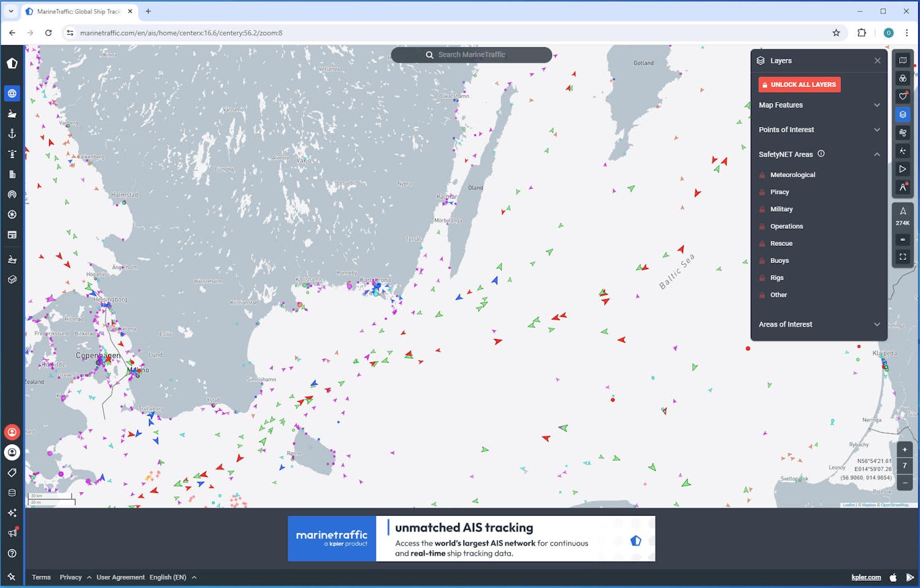
Task: Toggle the Piracy SafetyNET layer
Action: 780,192
